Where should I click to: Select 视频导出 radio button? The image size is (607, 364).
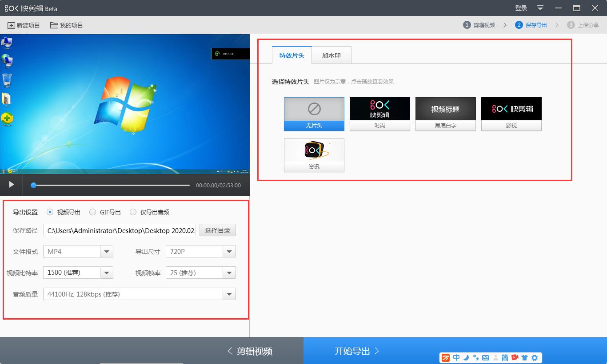(50, 212)
